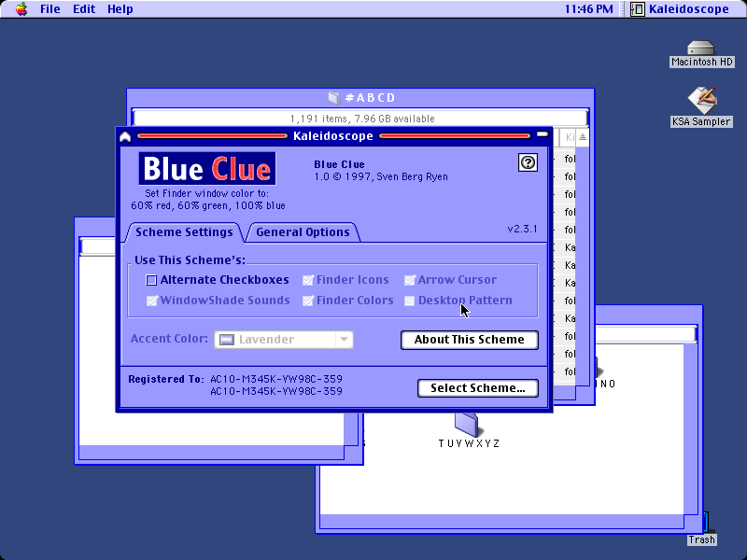Click the Blue Clue scheme logo
This screenshot has width=747, height=560.
click(207, 169)
